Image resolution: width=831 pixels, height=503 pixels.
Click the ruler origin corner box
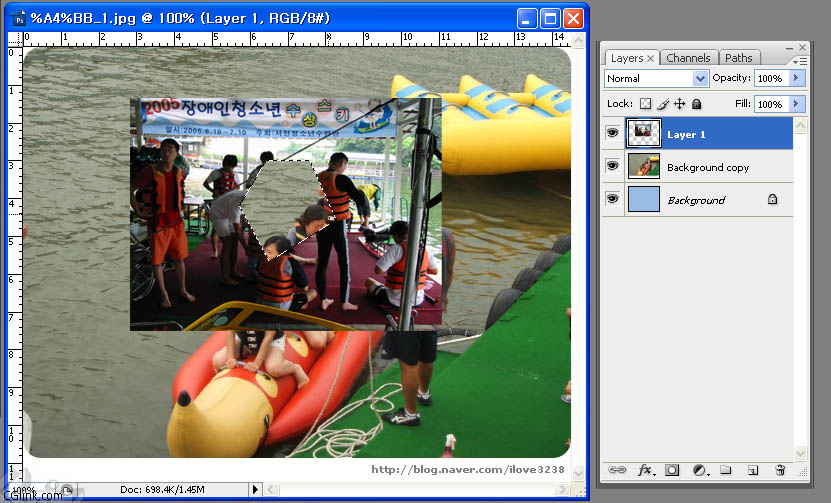tap(15, 39)
